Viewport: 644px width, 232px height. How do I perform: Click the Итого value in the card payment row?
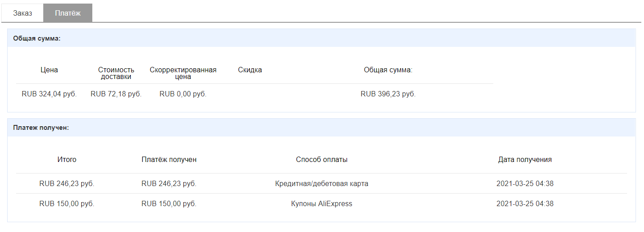[x=67, y=183]
